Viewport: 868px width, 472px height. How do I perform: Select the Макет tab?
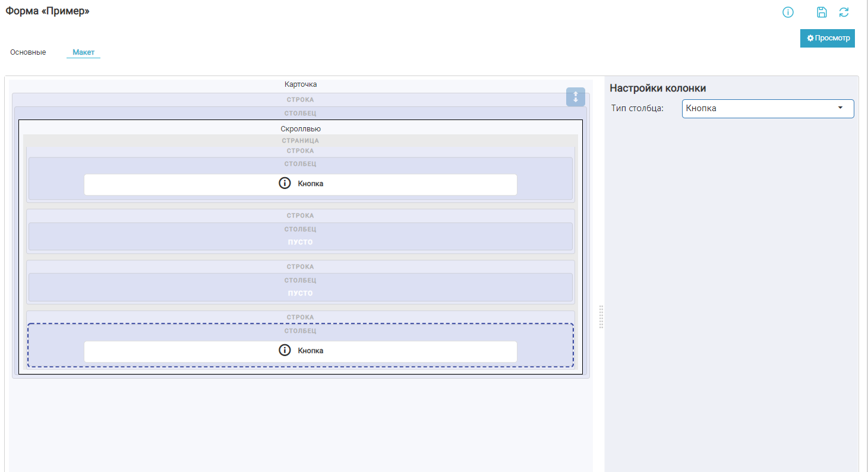[x=83, y=52]
